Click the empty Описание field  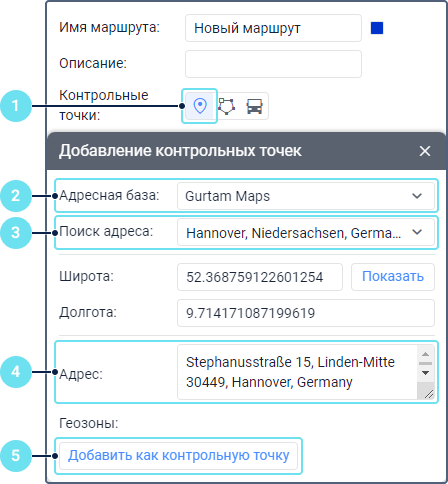[x=273, y=64]
